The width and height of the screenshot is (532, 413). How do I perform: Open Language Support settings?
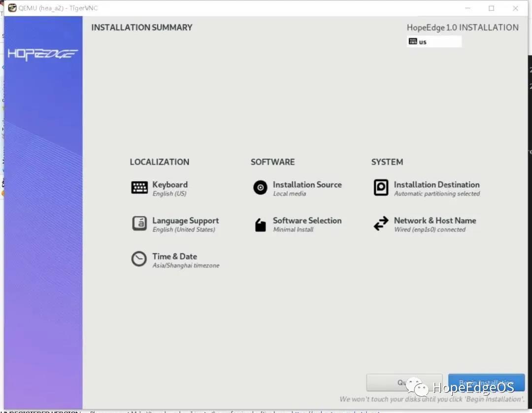186,221
